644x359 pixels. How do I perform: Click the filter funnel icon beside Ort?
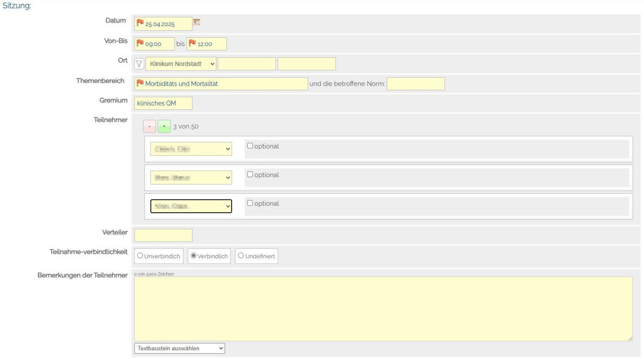click(140, 64)
